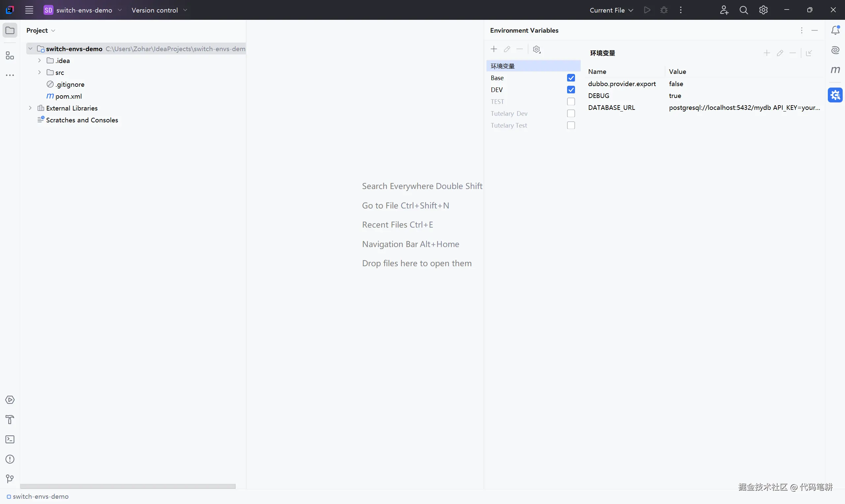845x504 pixels.
Task: Open the Build hammer tool window
Action: 10,420
